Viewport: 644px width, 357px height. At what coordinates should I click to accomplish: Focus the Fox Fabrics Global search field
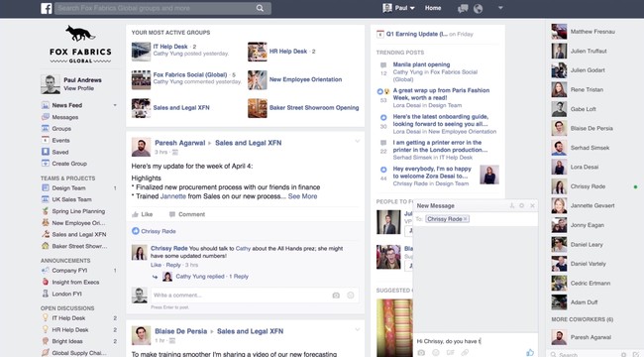pyautogui.click(x=162, y=8)
